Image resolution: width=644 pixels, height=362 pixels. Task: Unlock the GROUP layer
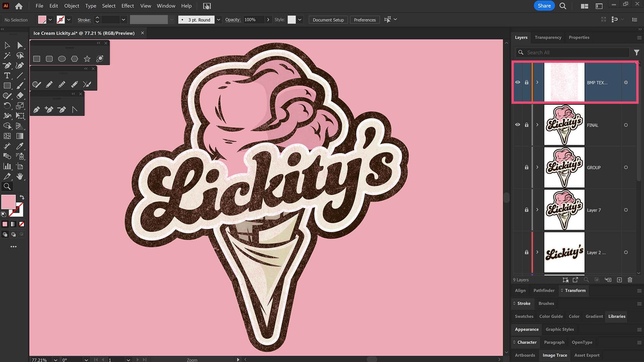[x=527, y=167]
